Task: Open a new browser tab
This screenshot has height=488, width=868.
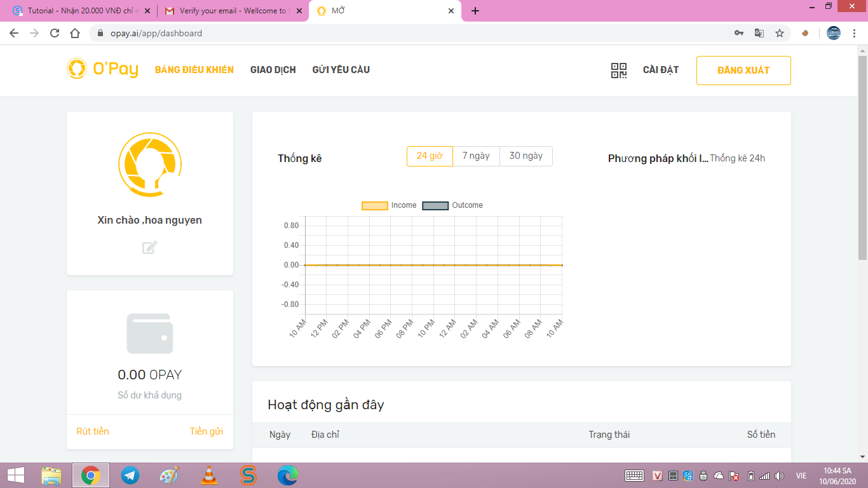Action: [x=475, y=11]
